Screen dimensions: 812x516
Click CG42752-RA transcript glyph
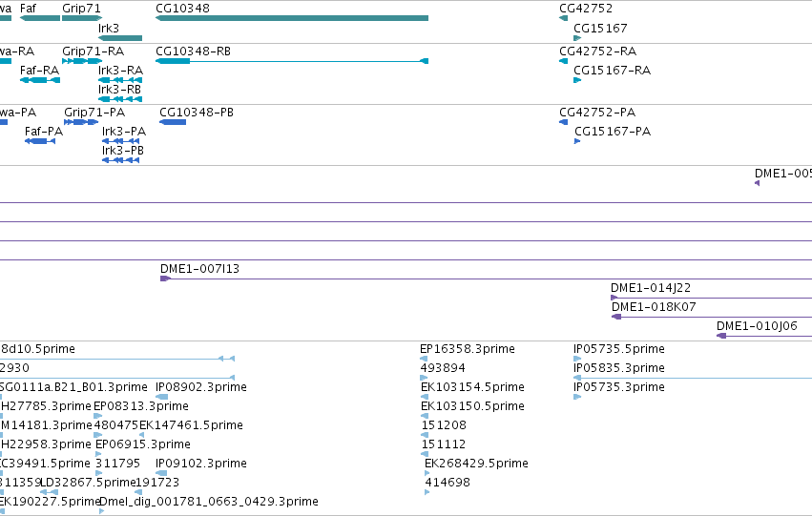click(563, 61)
